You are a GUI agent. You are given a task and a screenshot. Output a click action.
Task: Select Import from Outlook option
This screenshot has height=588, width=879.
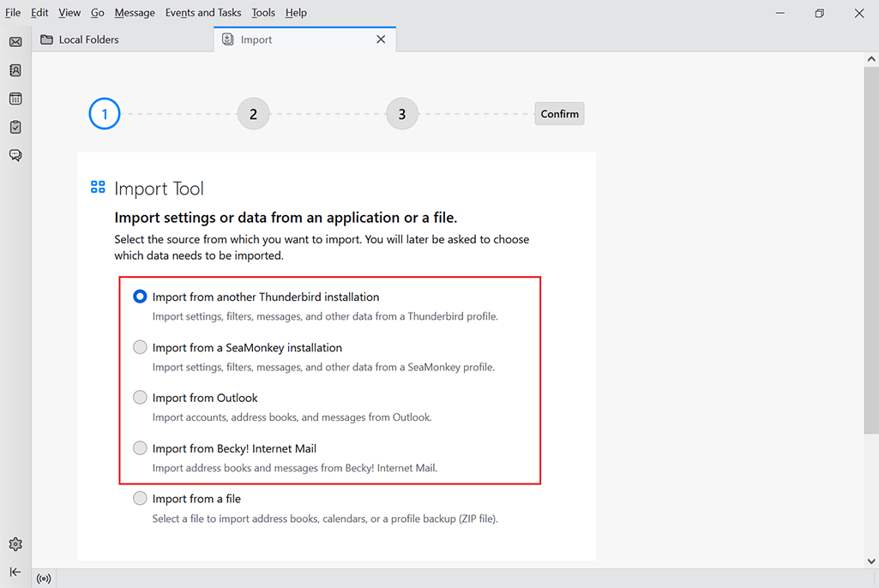[x=140, y=398]
